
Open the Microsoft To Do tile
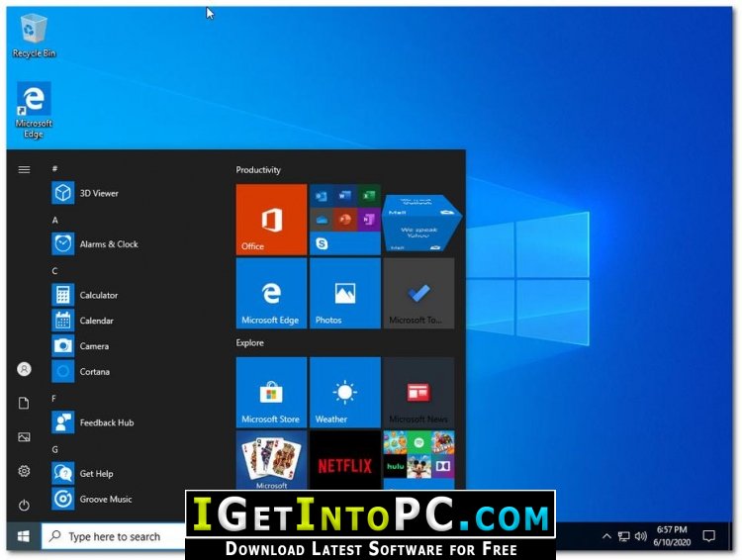point(418,293)
